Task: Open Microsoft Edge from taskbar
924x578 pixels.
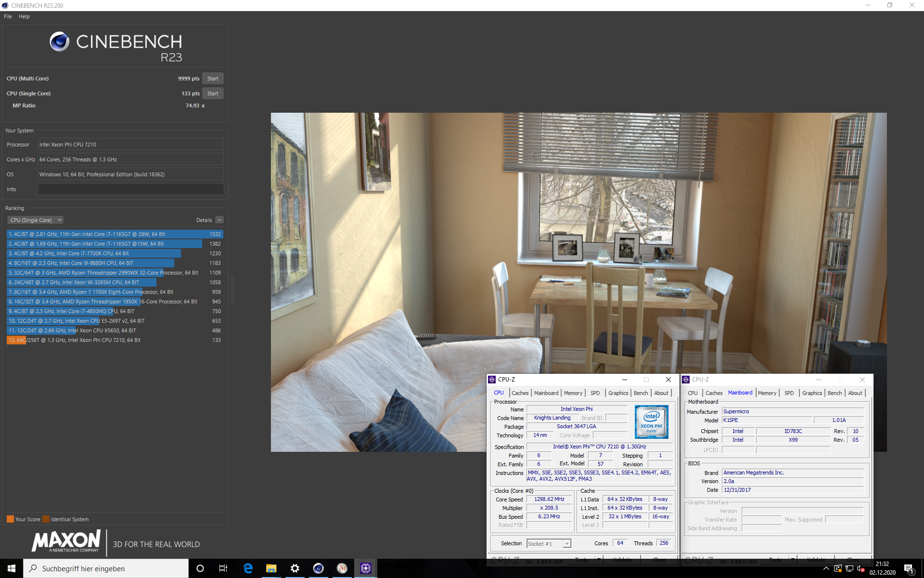Action: pyautogui.click(x=248, y=568)
